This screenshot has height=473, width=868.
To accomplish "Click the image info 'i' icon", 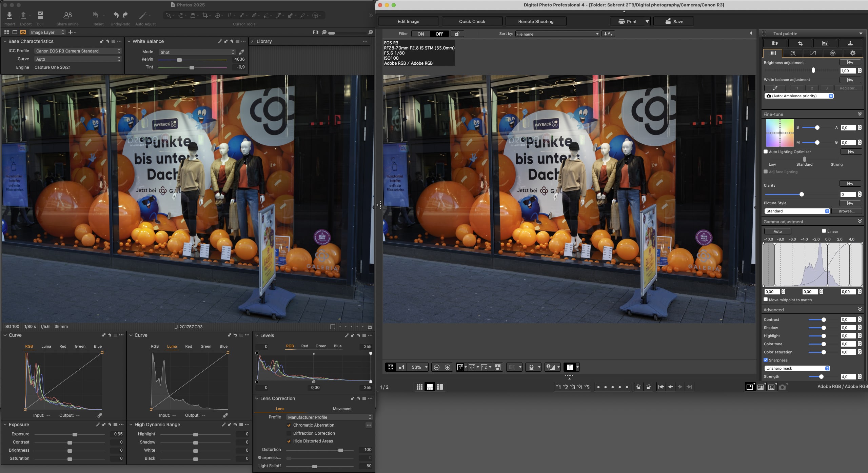I will 570,367.
